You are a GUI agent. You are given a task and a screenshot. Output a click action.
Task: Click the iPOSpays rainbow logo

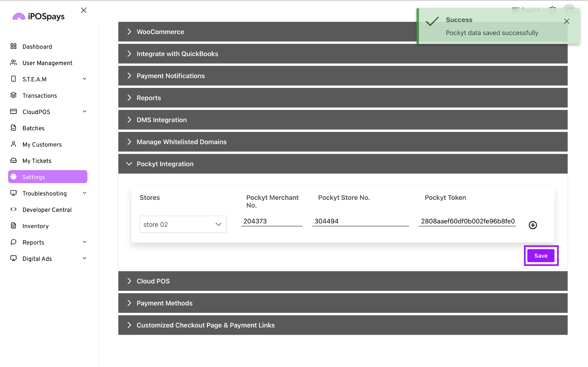(x=19, y=17)
